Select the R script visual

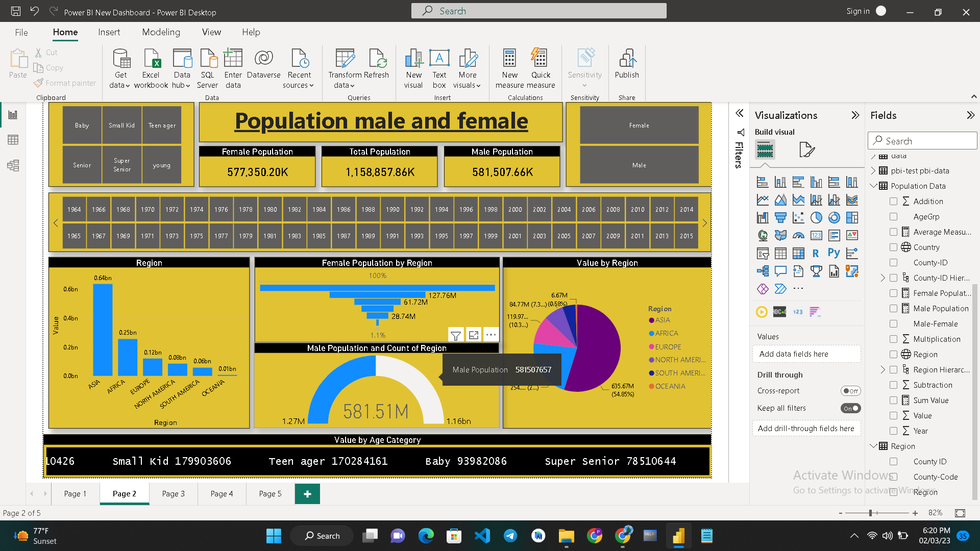click(x=816, y=253)
